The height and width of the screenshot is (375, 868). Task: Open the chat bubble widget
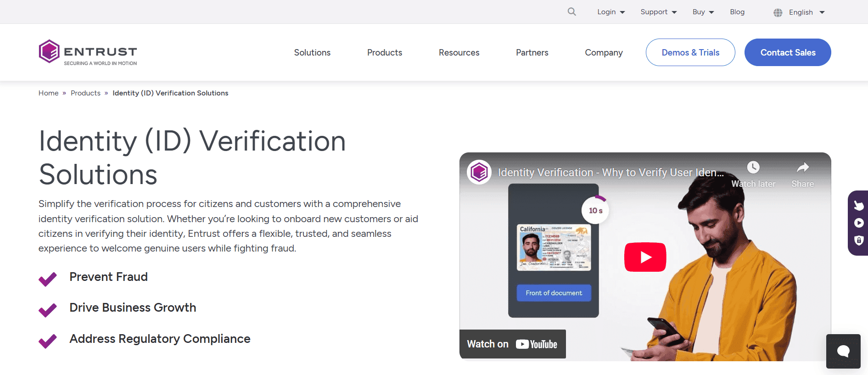843,351
